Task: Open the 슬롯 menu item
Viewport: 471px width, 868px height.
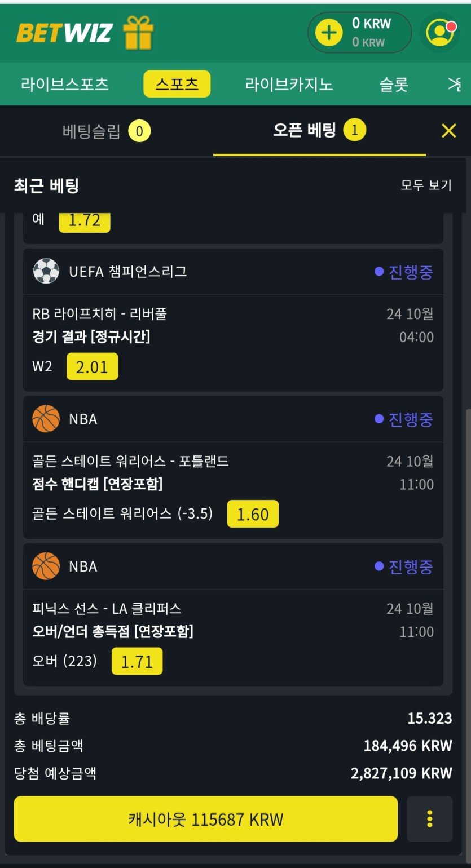Action: (x=393, y=85)
